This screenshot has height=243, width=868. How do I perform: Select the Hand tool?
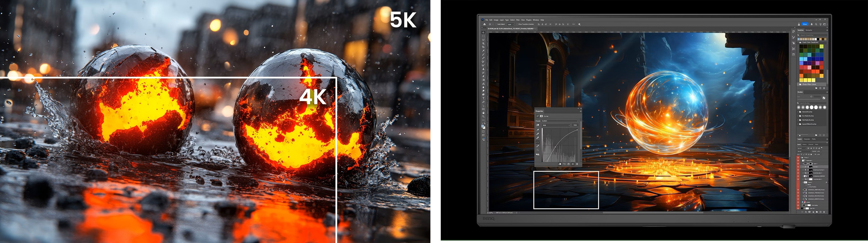click(483, 113)
